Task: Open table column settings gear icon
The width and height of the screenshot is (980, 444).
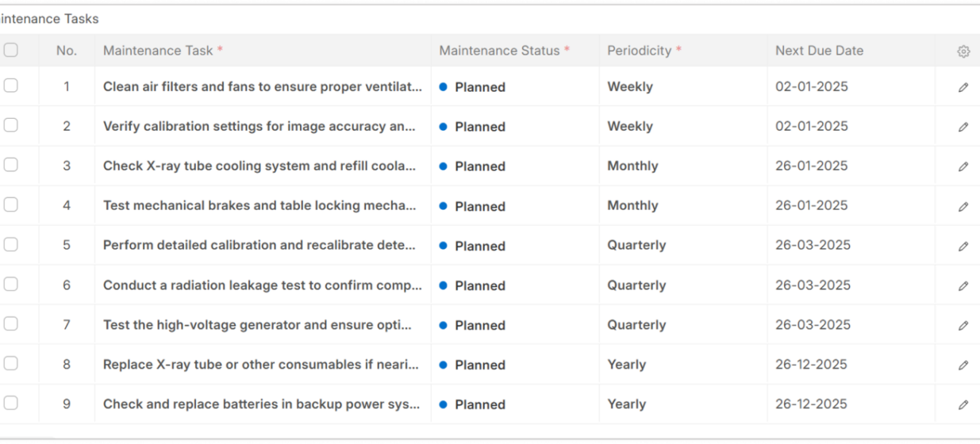Action: tap(963, 52)
